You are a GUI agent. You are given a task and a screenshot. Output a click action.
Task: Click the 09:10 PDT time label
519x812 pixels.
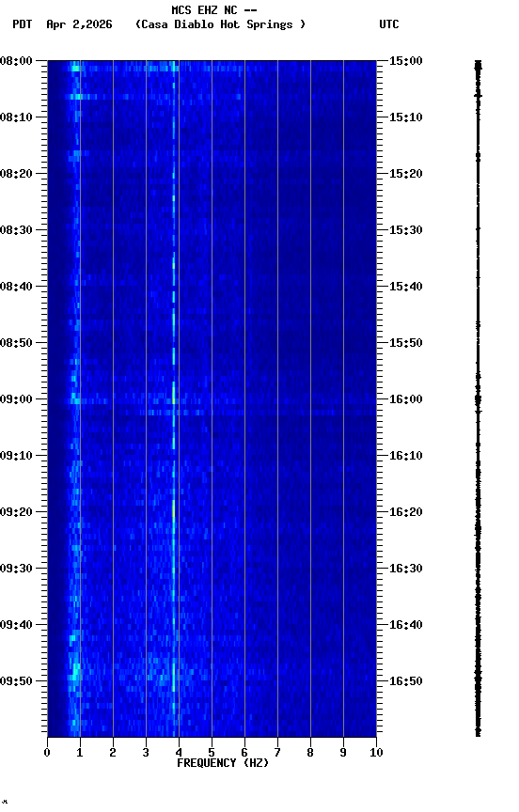pos(16,456)
